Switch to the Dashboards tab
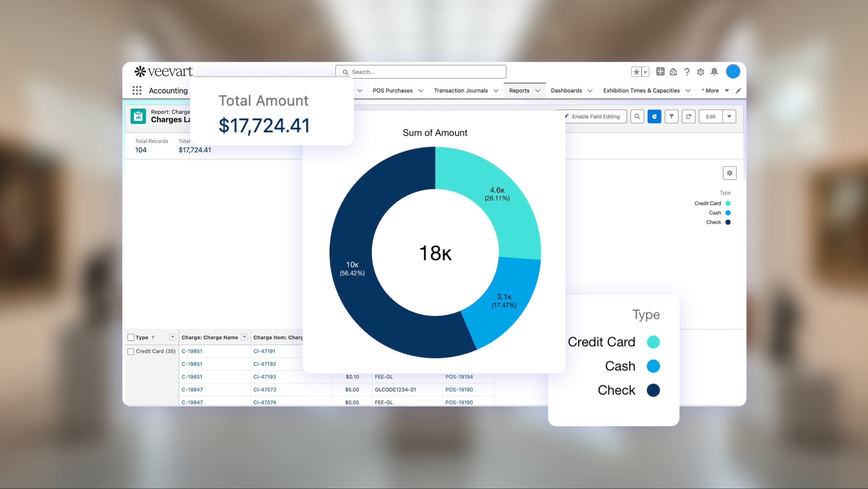868x489 pixels. (566, 90)
